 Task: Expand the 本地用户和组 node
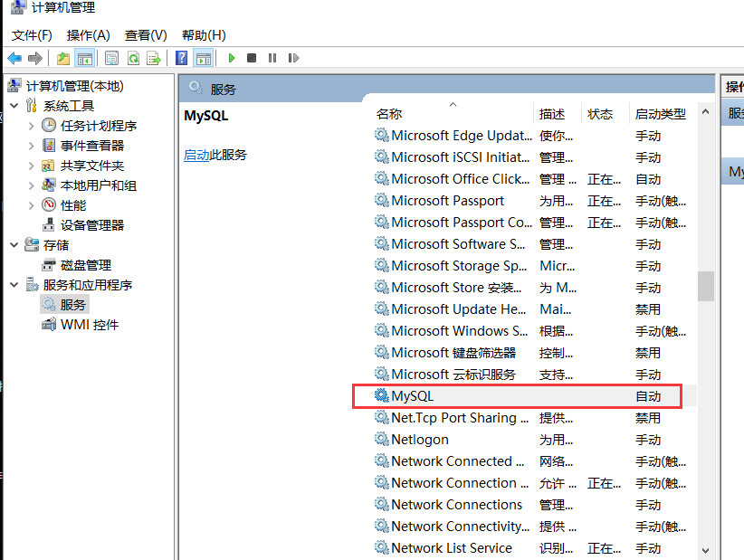point(32,185)
